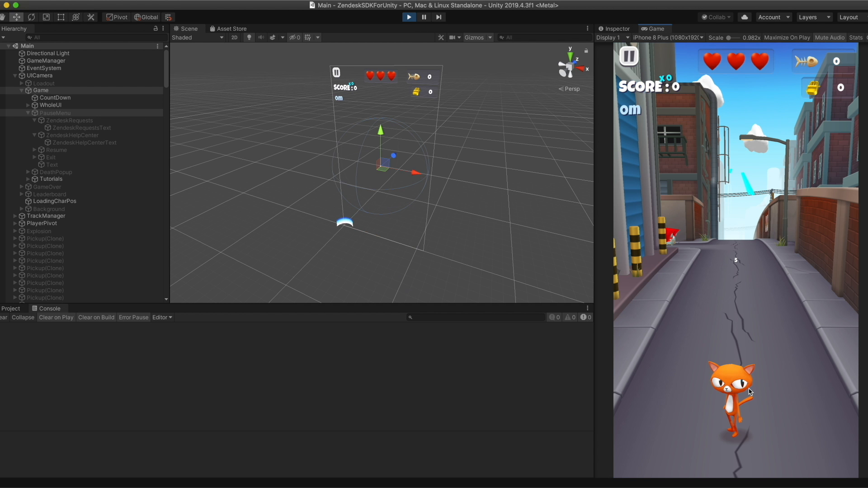Toggle Clear on Play
Viewport: 868px width, 488px height.
click(56, 317)
